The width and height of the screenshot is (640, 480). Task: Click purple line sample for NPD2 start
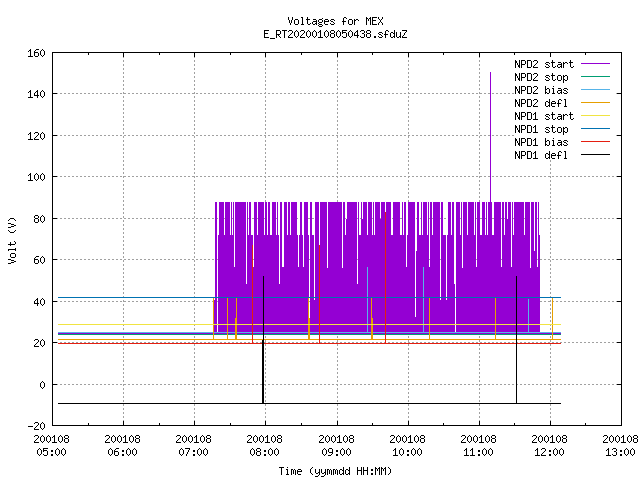pos(596,64)
